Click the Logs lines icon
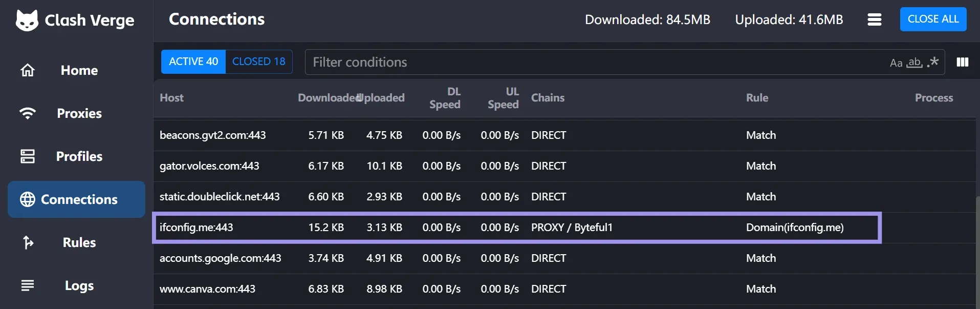The height and width of the screenshot is (309, 980). pos(28,285)
